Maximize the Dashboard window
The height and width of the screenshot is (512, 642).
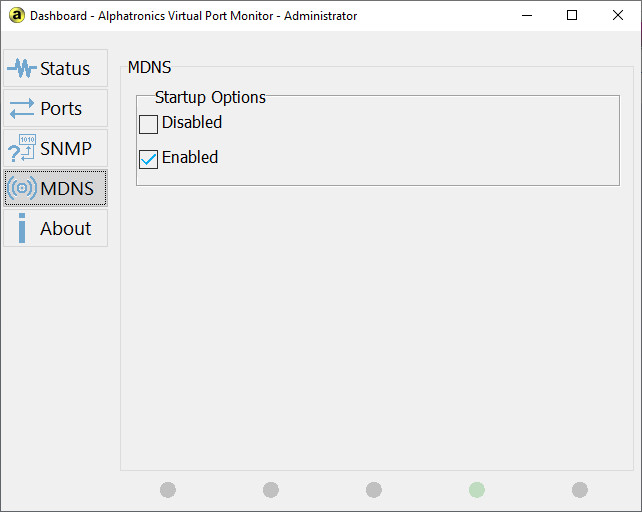click(572, 15)
